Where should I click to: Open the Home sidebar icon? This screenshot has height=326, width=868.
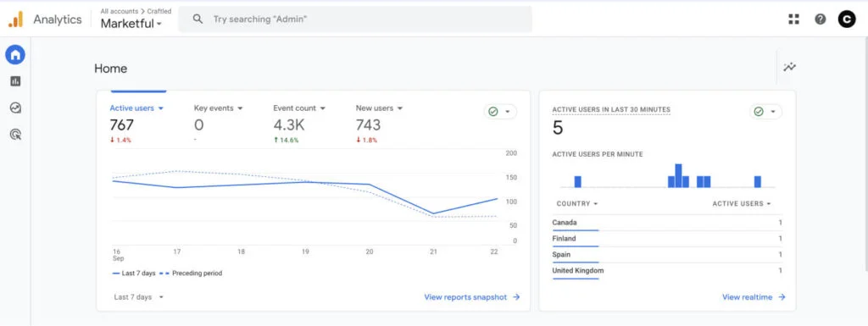15,55
